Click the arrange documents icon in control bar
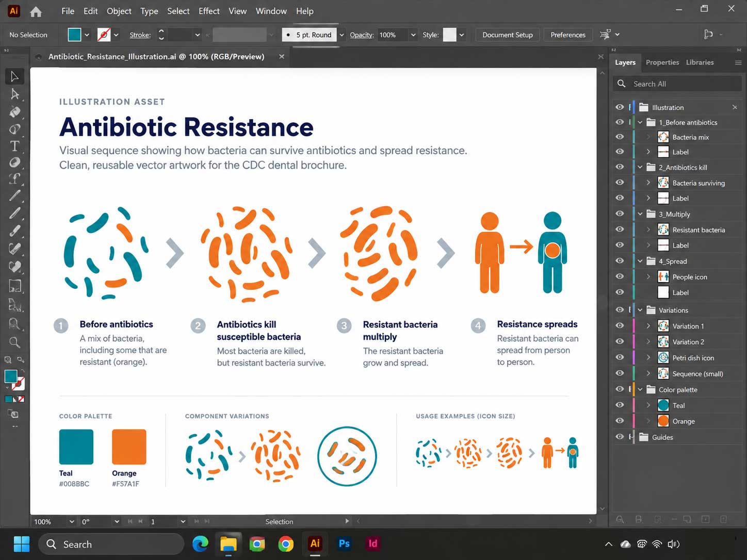Screen dimensions: 747x560 pyautogui.click(x=605, y=35)
